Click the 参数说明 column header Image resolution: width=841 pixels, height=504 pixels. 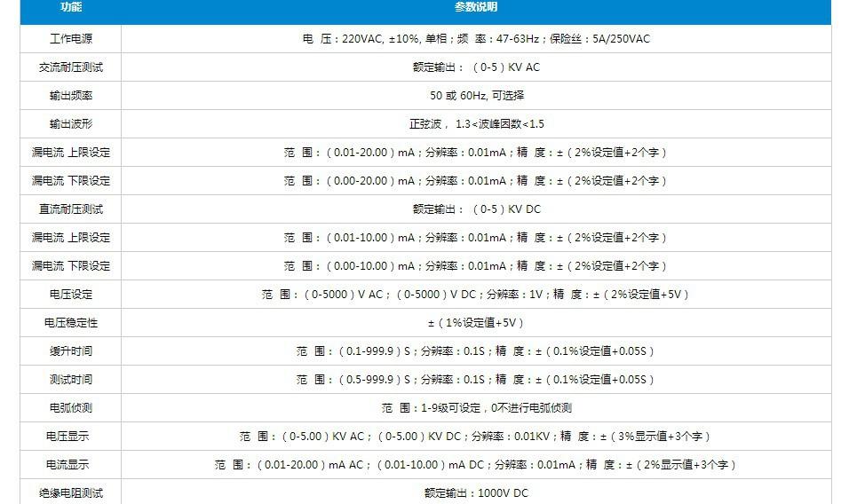pyautogui.click(x=476, y=7)
